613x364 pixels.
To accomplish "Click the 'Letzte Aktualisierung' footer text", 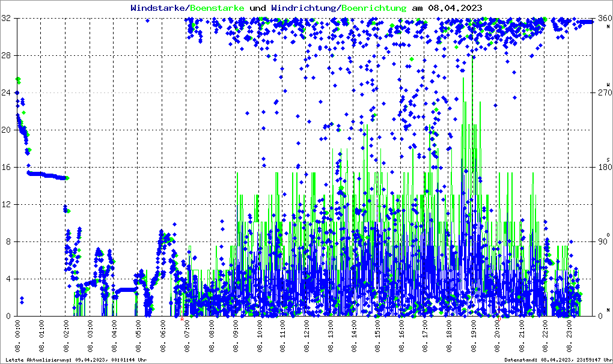I will click(x=76, y=360).
